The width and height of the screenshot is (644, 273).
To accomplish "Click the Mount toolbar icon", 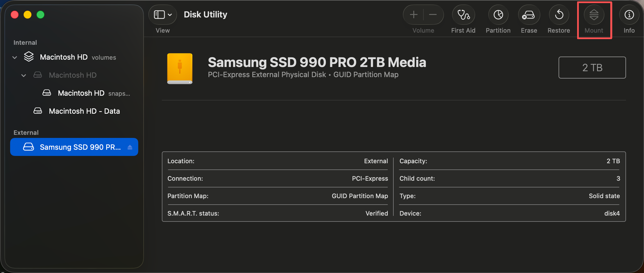I will click(x=594, y=15).
